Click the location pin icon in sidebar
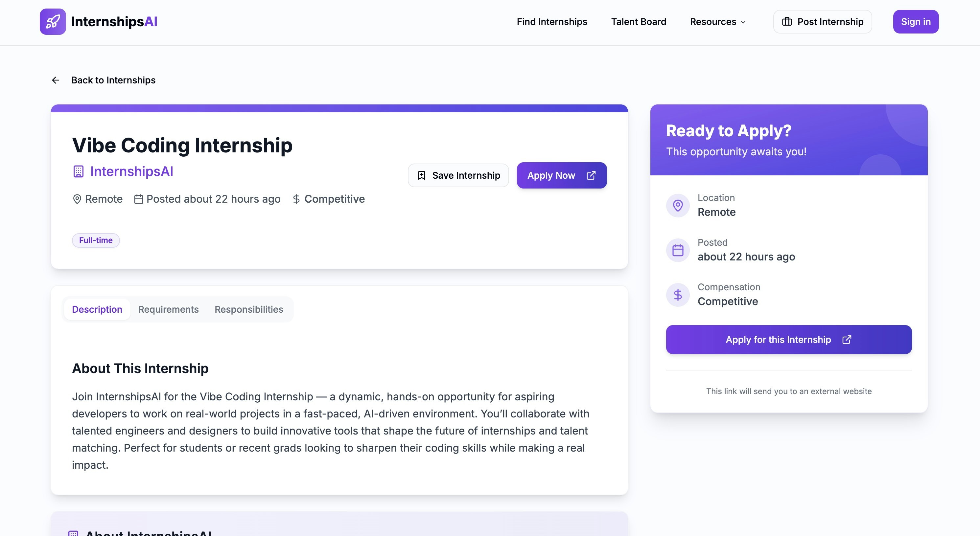Screen dimensions: 980x536 point(678,206)
